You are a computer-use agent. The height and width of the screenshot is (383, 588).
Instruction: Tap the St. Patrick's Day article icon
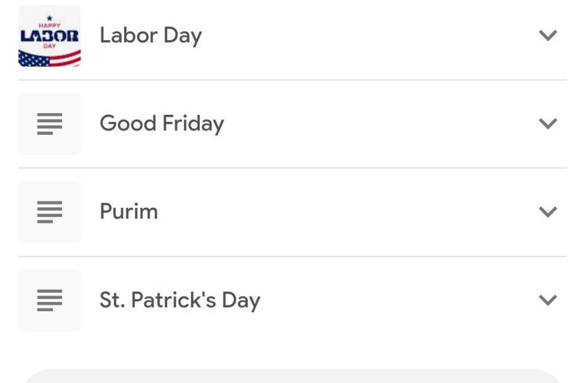coord(49,300)
